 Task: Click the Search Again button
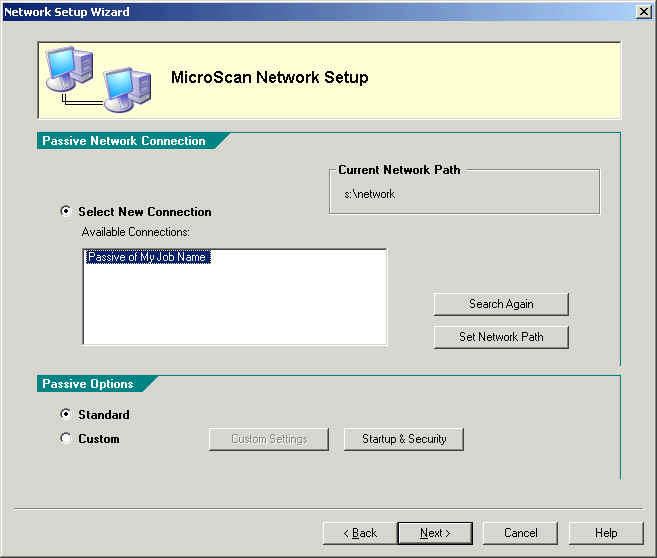coord(501,304)
